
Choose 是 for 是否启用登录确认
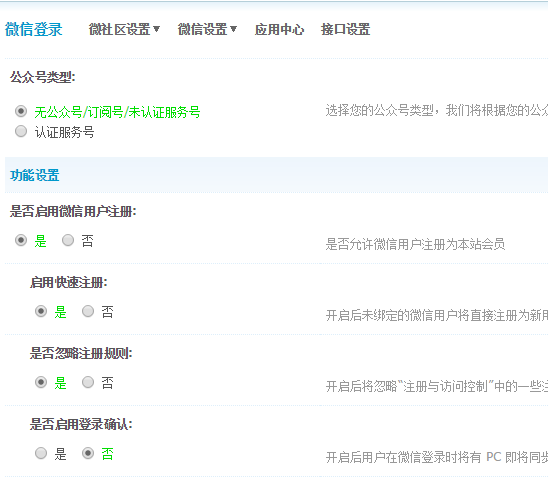[41, 453]
